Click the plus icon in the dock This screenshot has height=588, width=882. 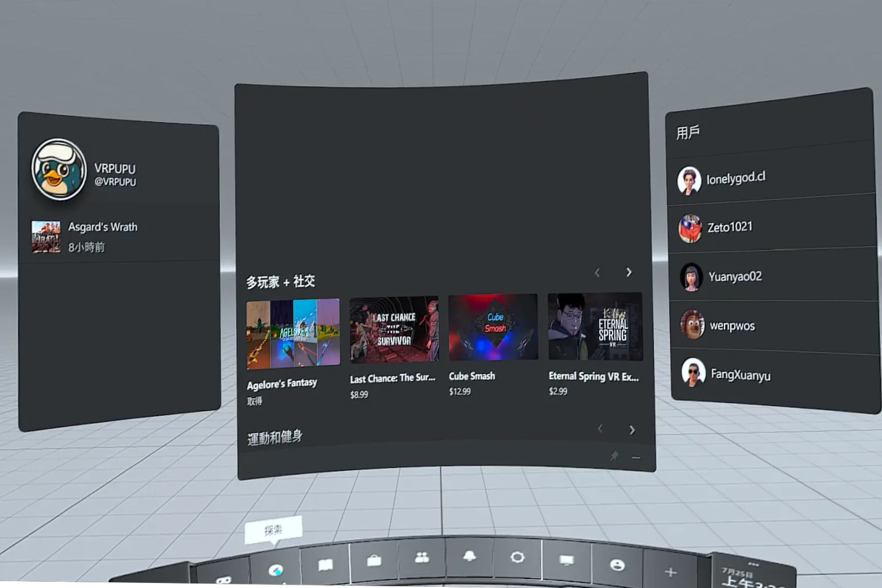click(670, 572)
